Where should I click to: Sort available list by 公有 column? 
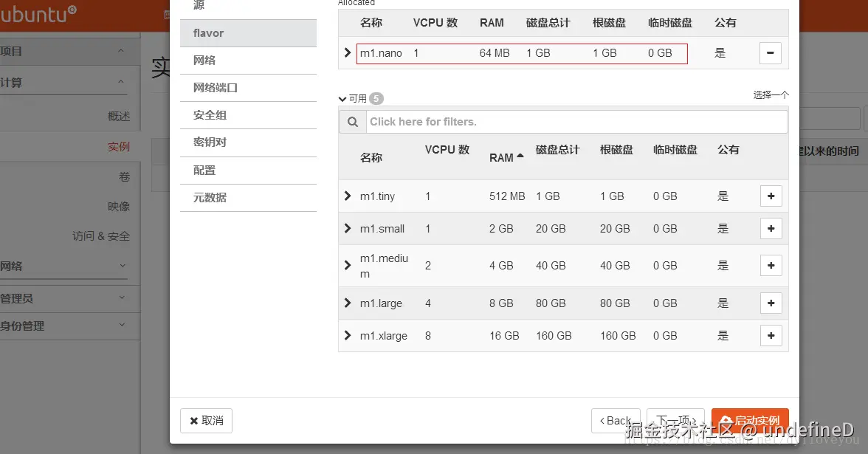(728, 150)
